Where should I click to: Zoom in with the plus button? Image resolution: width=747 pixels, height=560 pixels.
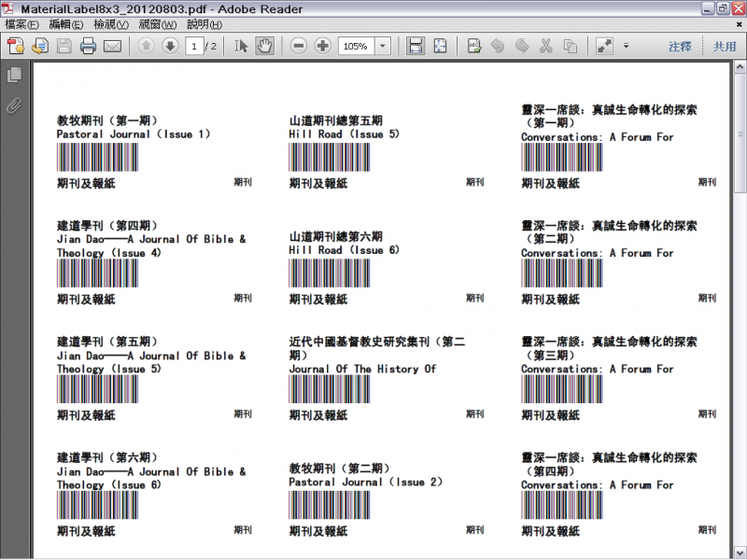(x=322, y=46)
